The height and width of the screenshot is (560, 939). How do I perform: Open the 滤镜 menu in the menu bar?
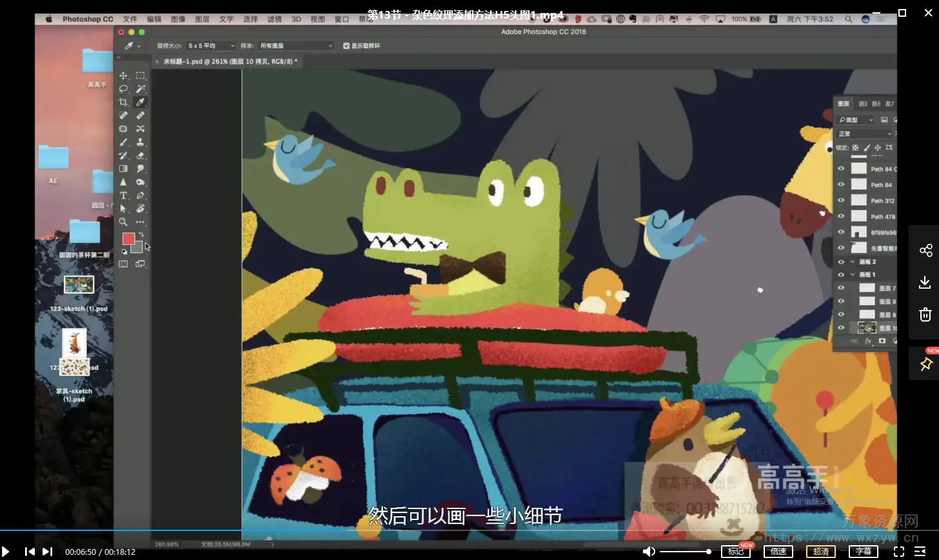tap(275, 19)
